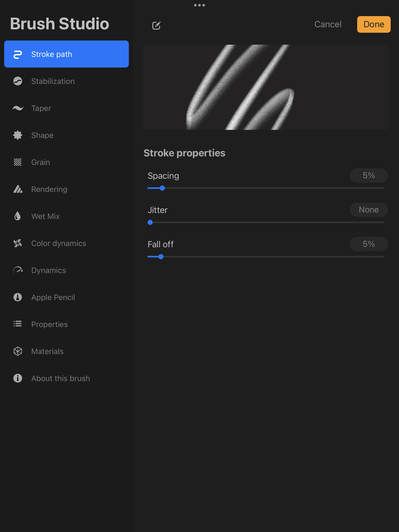
Task: Click the Wet Mix droplet icon
Action: pos(18,216)
